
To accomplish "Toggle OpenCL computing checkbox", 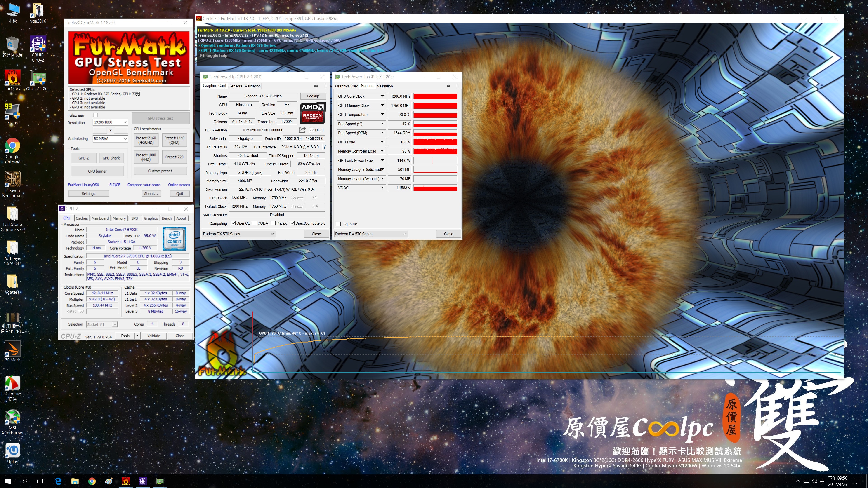I will click(x=233, y=223).
